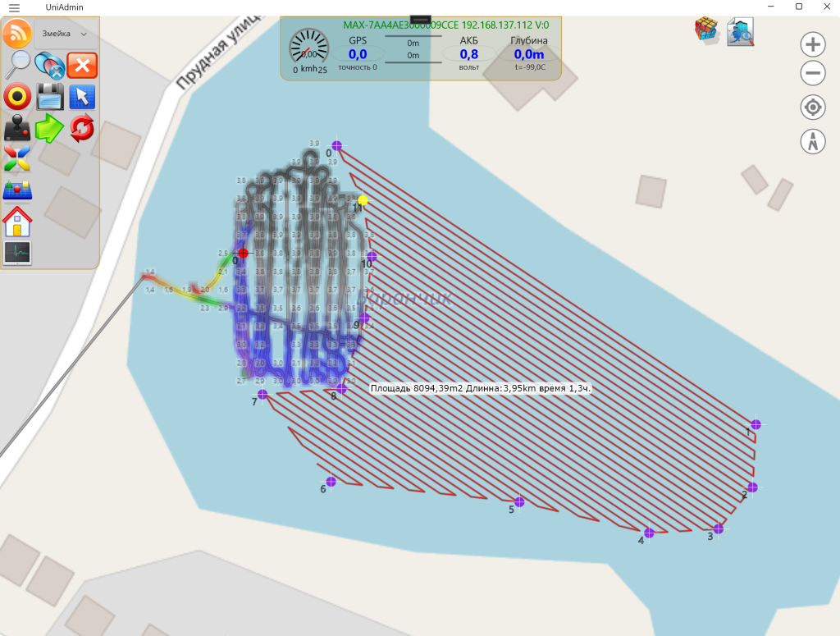Screen dimensions: 840x636
Task: Click the map file search icon
Action: [740, 31]
